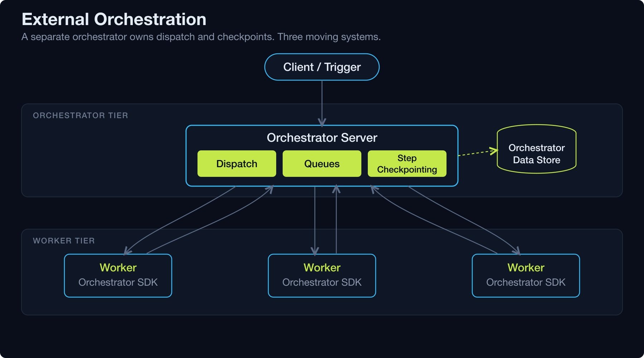Select the Step Checkpointing block
Viewport: 644px width, 358px height.
coord(407,164)
